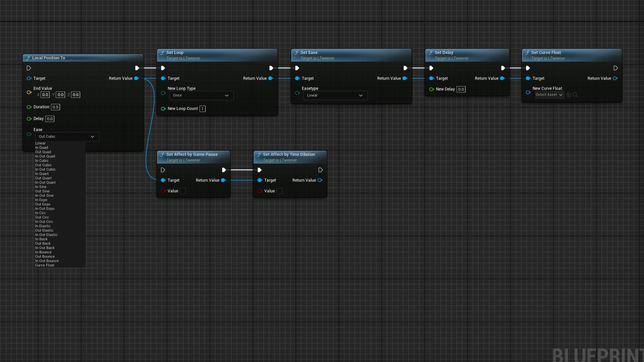This screenshot has height=362, width=644.
Task: Choose In Out Elastic from the ease list
Action: (x=46, y=235)
